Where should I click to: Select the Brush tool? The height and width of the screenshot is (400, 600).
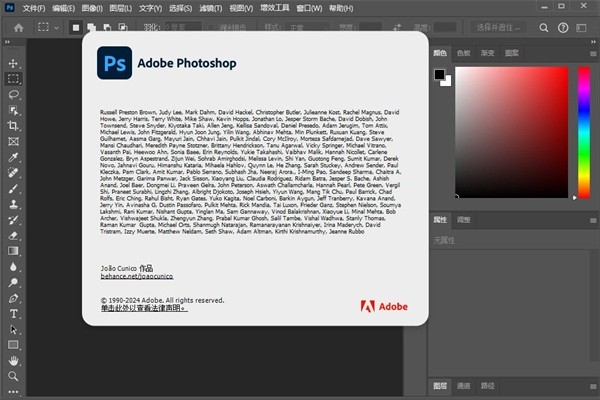13,188
